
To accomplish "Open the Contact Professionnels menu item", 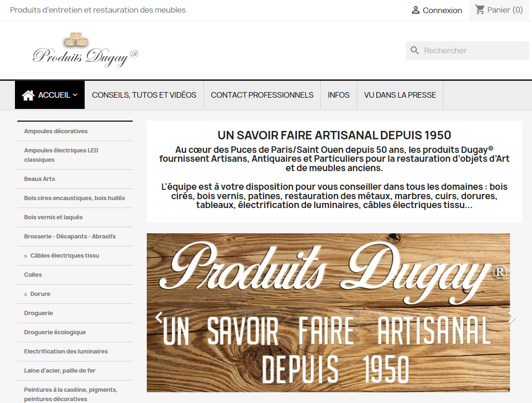I will 262,95.
